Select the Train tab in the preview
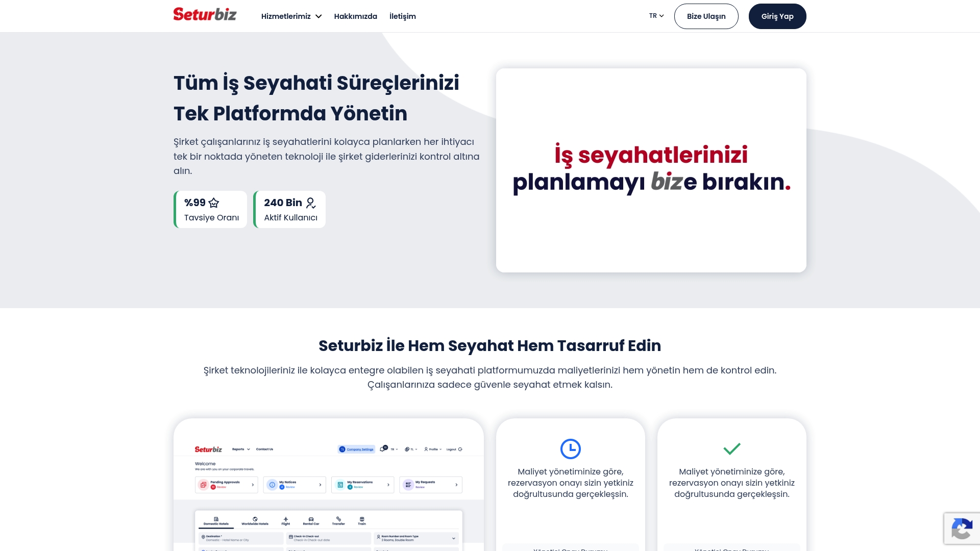The height and width of the screenshot is (551, 980). (362, 521)
